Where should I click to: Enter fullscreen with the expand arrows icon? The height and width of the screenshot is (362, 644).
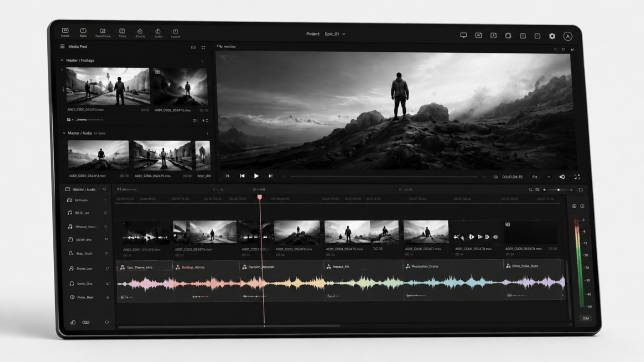pos(577,177)
